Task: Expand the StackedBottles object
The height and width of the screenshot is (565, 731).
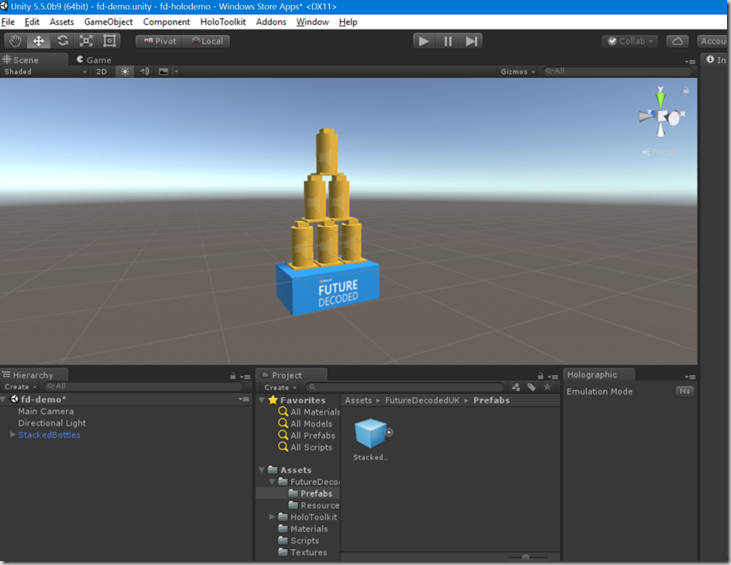Action: pos(13,434)
